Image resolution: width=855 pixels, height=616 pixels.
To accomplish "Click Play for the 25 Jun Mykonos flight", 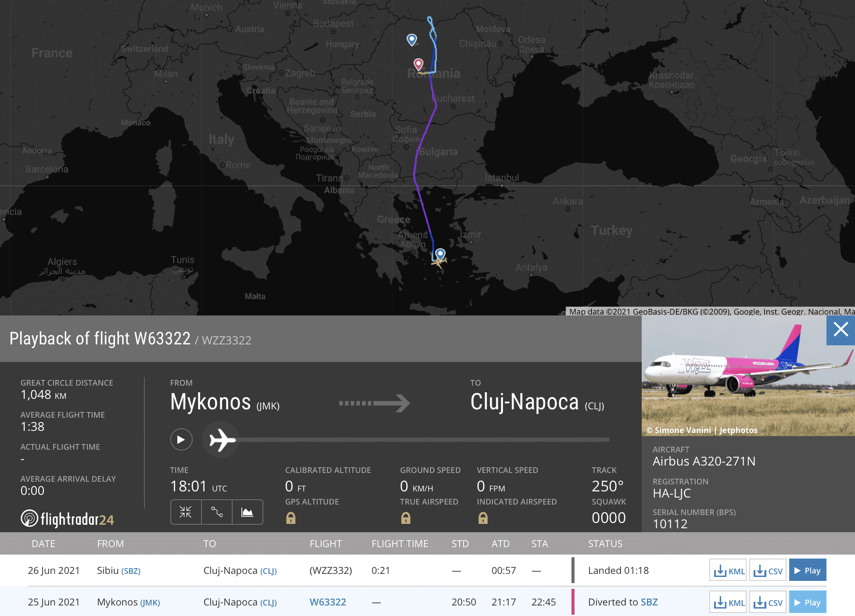I will tap(807, 602).
